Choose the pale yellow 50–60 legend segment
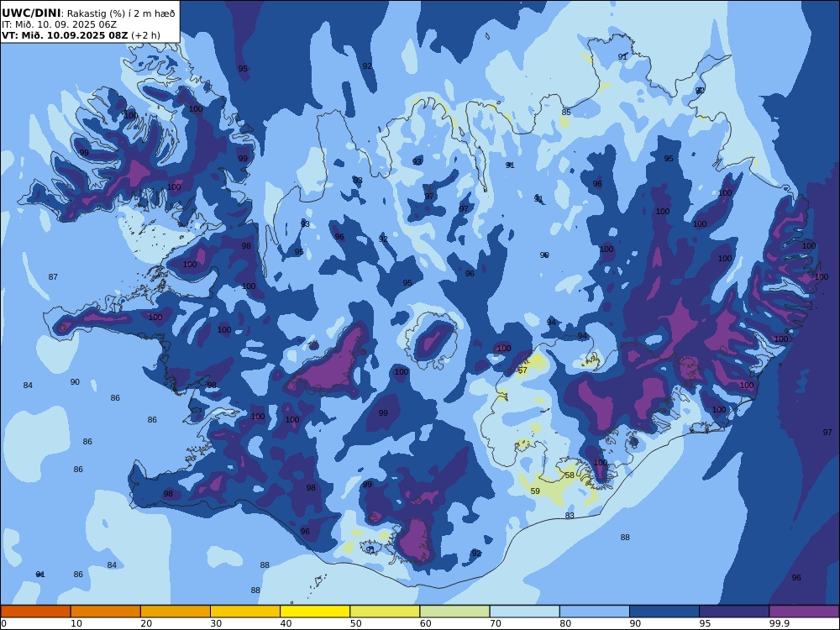840x630 pixels. point(385,612)
